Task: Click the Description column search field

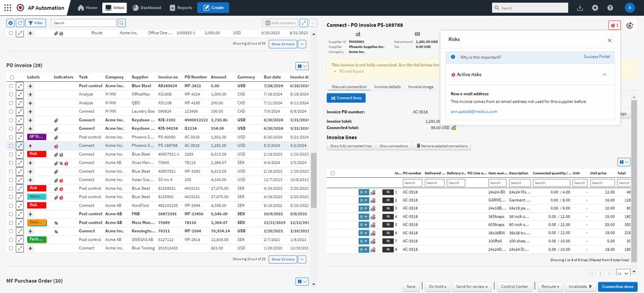Action: tap(519, 182)
